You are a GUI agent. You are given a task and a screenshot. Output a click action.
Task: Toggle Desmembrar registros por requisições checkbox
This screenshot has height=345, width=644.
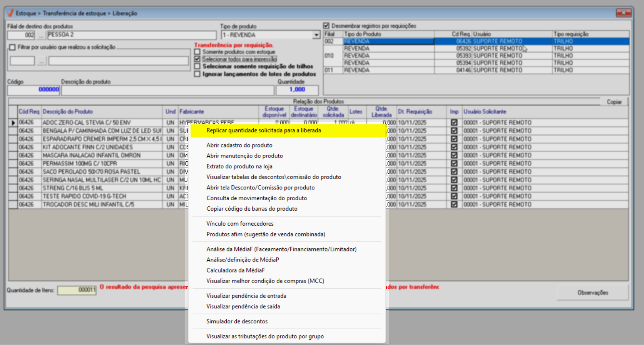(x=326, y=26)
